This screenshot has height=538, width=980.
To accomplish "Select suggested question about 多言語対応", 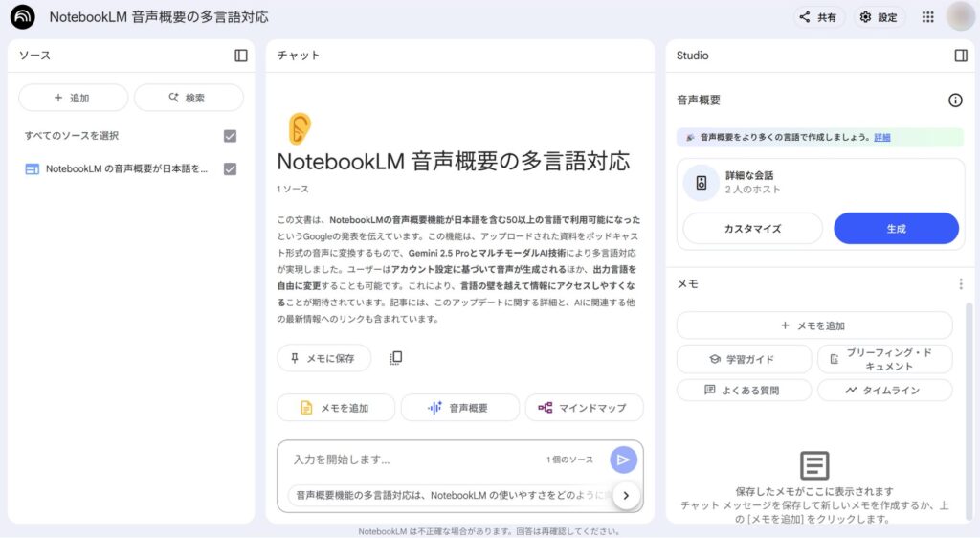I will pos(450,496).
